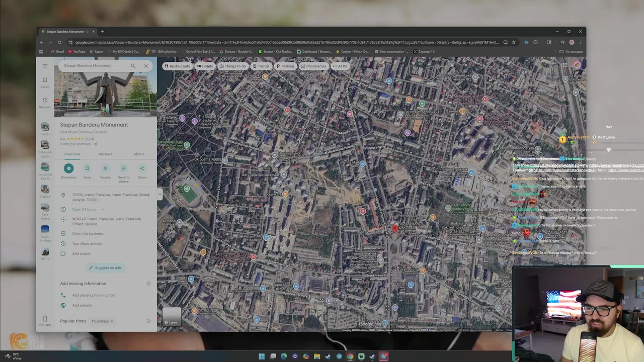Click Suggest an edit button
The image size is (644, 362).
105,267
